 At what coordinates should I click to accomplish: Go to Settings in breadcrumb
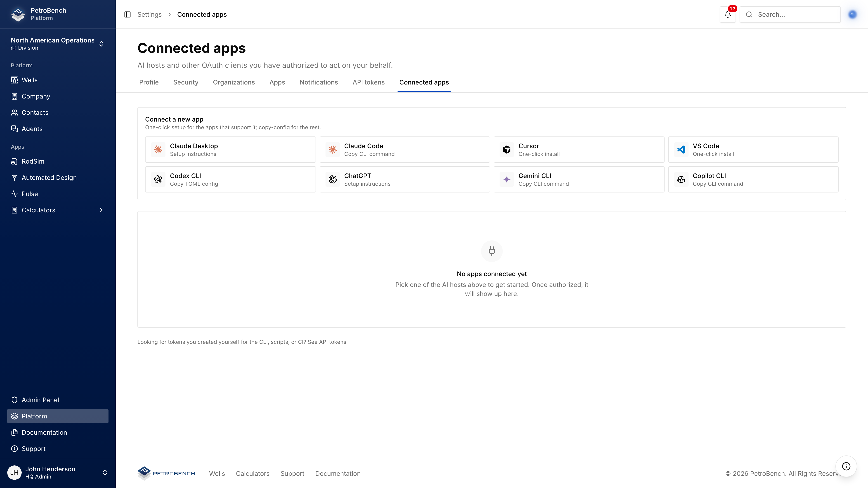(150, 14)
